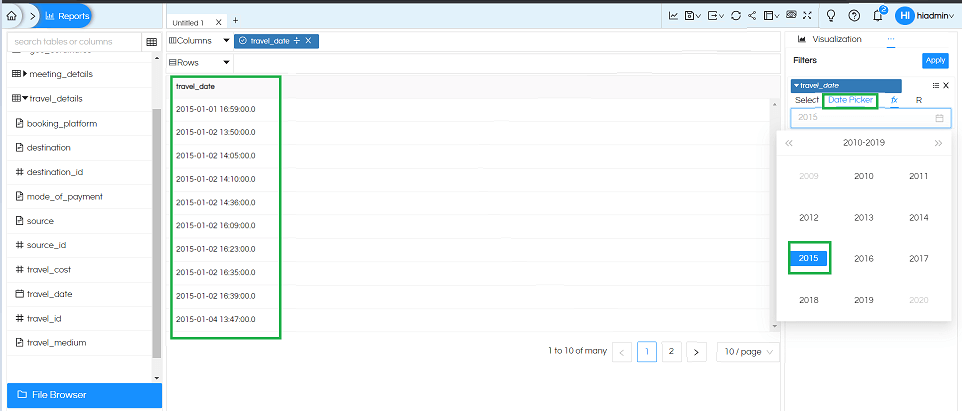Go to results page 2

pyautogui.click(x=671, y=351)
